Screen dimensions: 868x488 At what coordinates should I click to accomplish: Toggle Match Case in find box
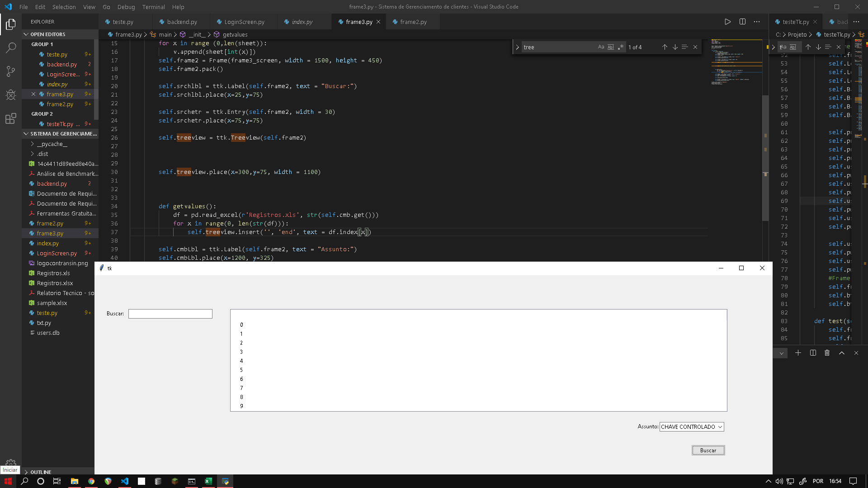601,47
